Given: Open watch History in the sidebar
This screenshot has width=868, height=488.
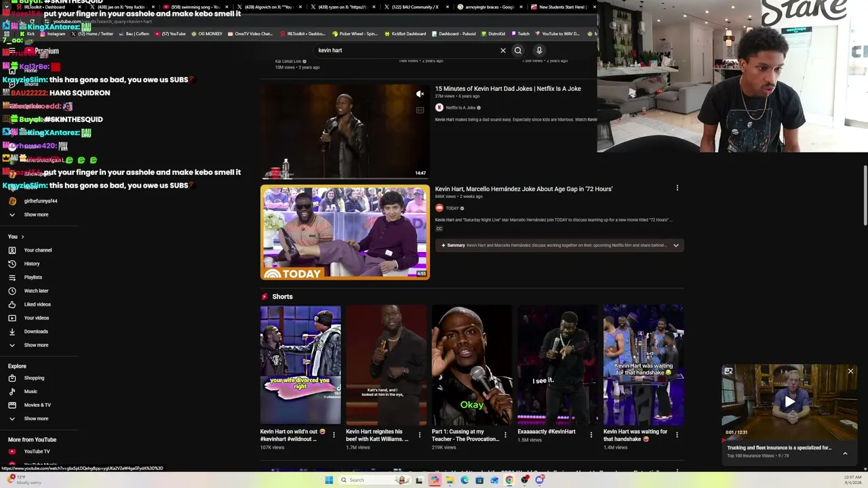Looking at the screenshot, I should [x=32, y=264].
